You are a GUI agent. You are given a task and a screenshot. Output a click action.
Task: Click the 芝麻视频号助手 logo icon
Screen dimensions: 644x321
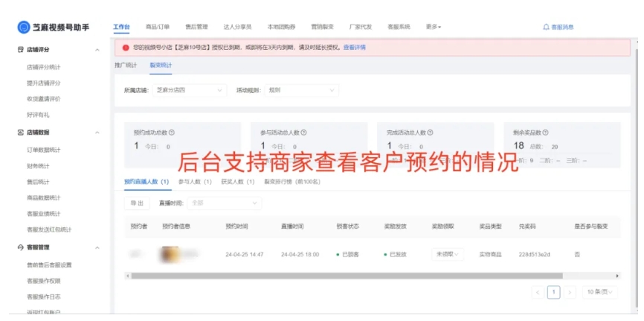pos(24,27)
